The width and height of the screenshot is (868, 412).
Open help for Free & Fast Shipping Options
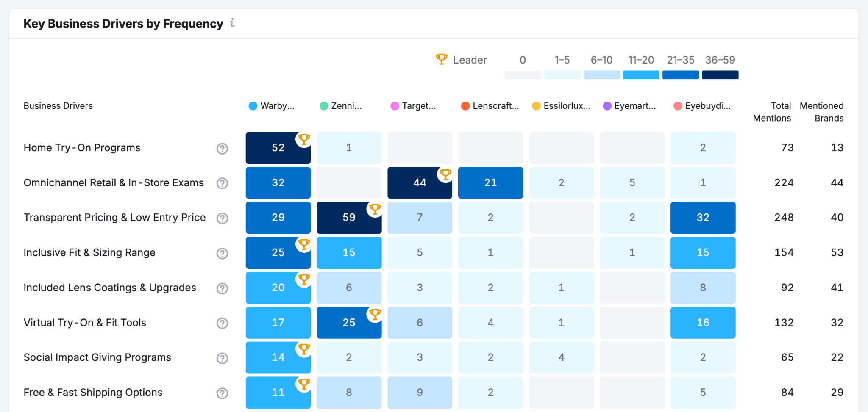tap(222, 393)
